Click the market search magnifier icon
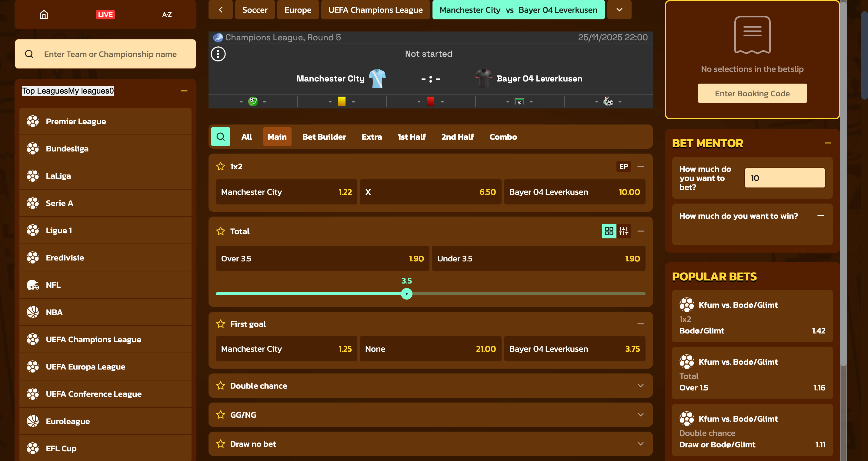Image resolution: width=868 pixels, height=461 pixels. 221,137
